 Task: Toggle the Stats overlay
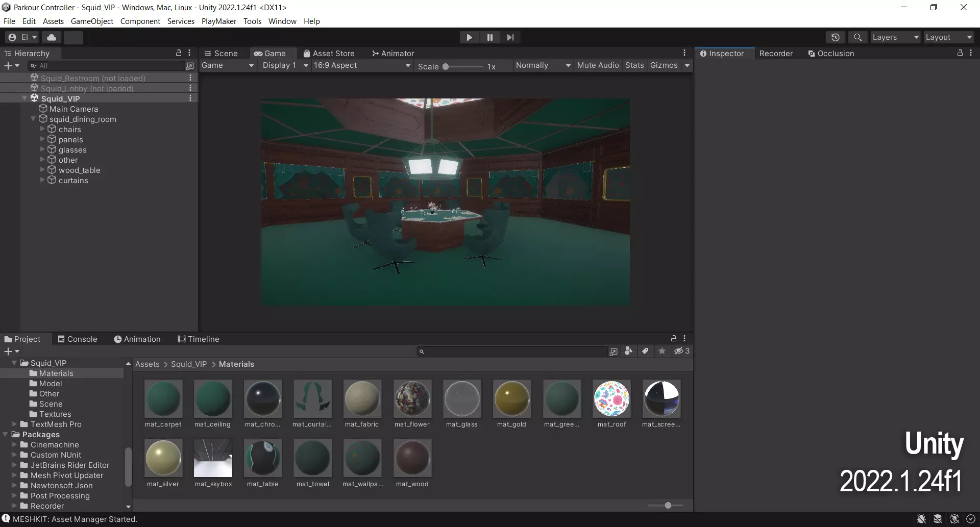click(x=634, y=65)
